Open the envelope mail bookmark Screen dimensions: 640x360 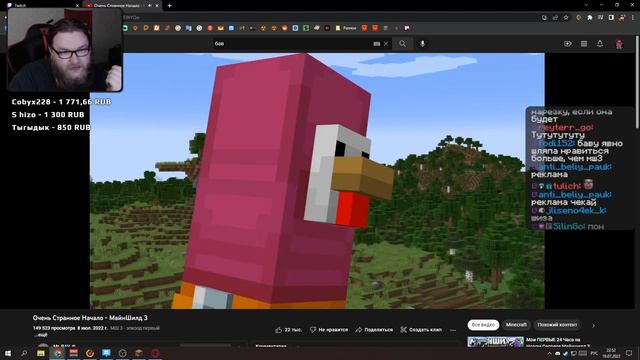(x=220, y=28)
